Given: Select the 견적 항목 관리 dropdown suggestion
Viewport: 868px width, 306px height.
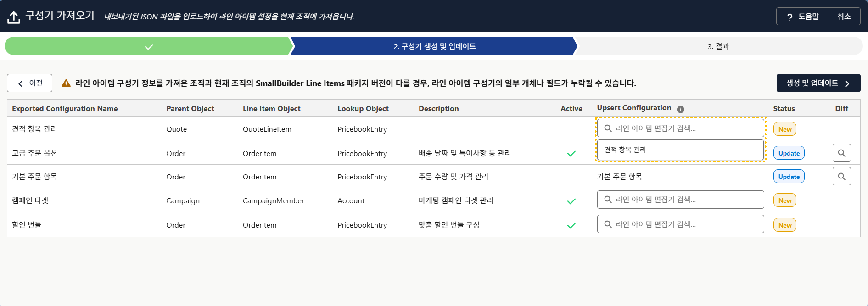Looking at the screenshot, I should [680, 150].
